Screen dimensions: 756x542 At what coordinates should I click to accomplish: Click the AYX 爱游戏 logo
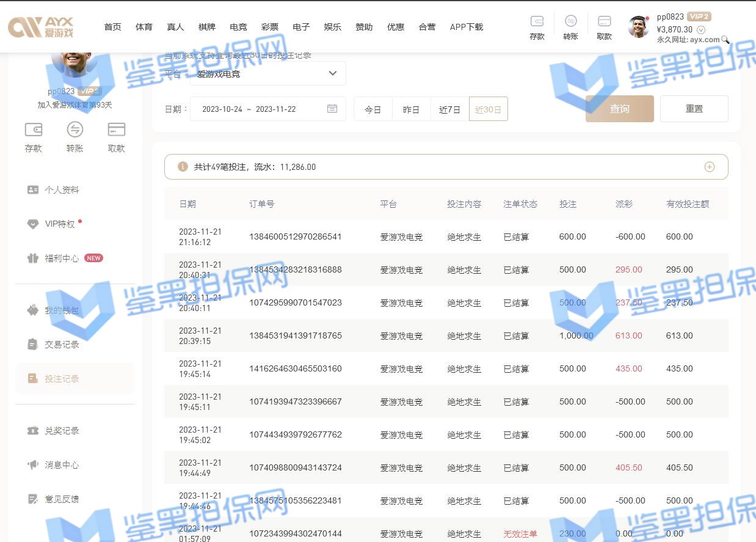pyautogui.click(x=40, y=26)
